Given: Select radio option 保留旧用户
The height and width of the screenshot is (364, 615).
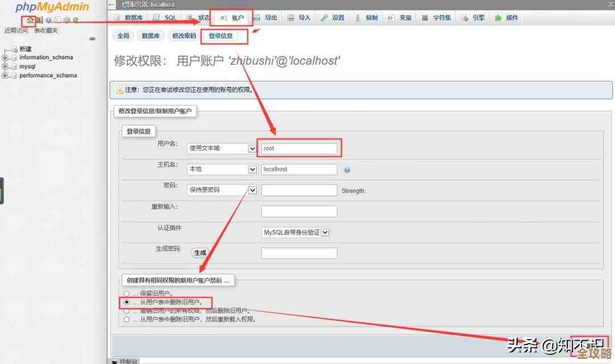Looking at the screenshot, I should coord(126,293).
